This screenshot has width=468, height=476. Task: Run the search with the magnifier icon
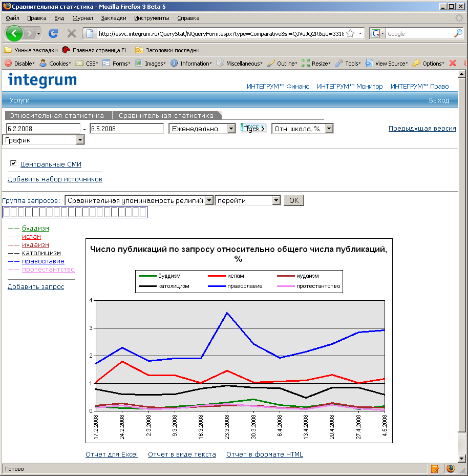click(x=458, y=33)
